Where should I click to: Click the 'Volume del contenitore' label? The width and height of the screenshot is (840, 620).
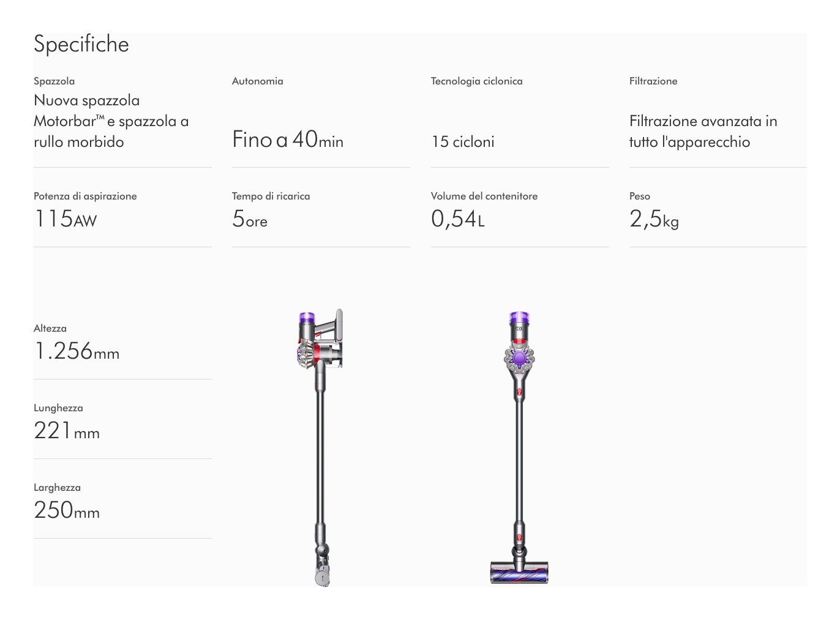[x=484, y=196]
